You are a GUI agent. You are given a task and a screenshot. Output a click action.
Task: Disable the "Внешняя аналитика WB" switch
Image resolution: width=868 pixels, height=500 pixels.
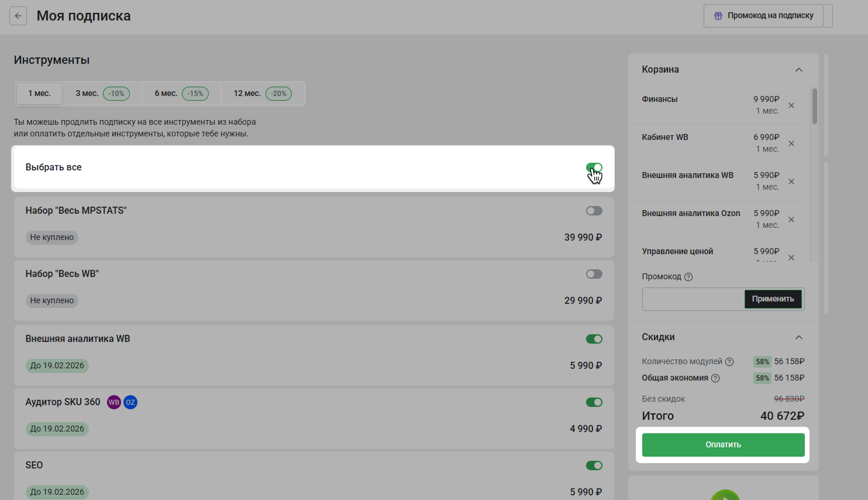coord(594,339)
